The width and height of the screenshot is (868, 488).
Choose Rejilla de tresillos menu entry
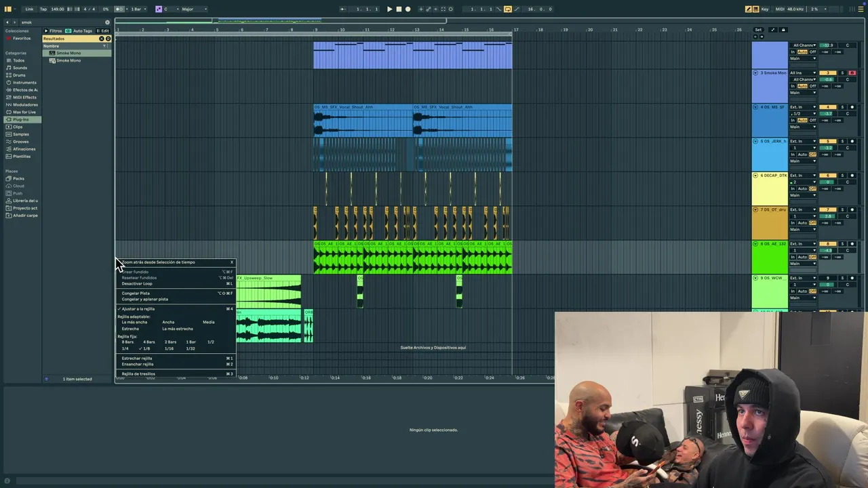pyautogui.click(x=176, y=374)
